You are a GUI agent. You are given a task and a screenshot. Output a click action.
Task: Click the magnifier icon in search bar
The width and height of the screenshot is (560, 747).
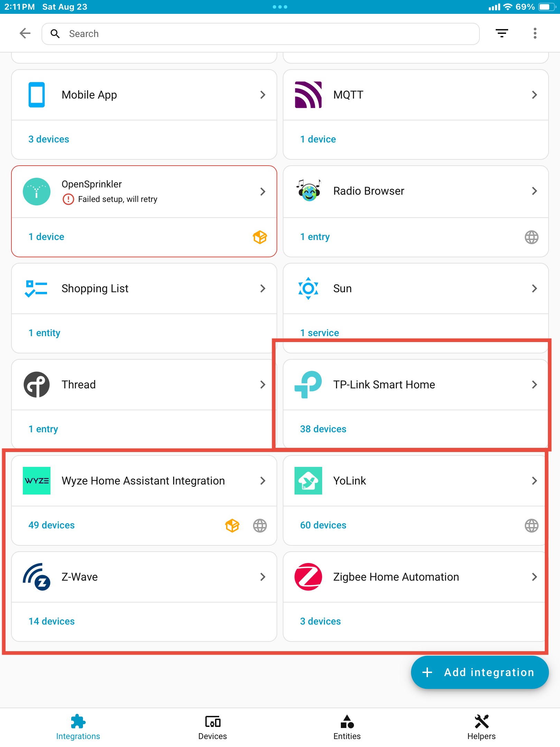(x=55, y=34)
